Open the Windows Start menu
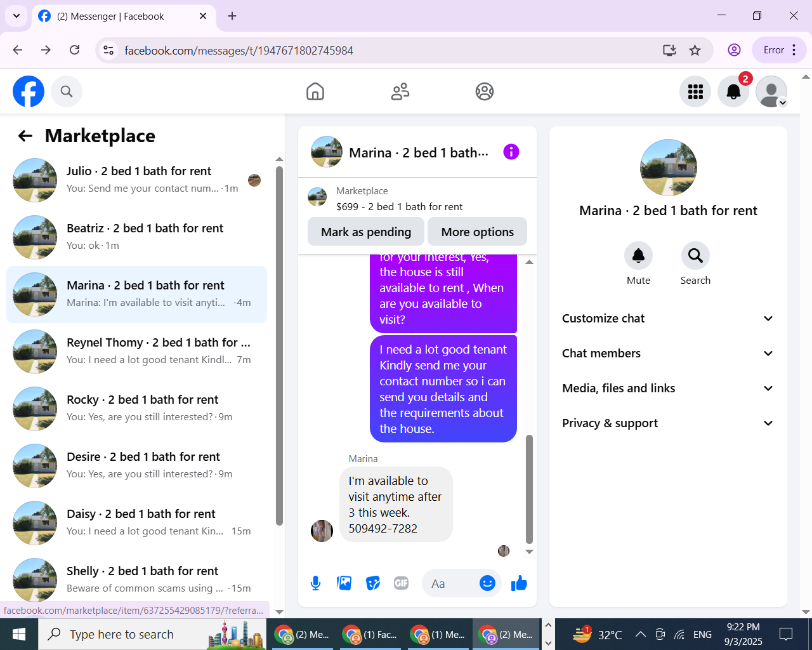This screenshot has height=650, width=812. coord(19,634)
